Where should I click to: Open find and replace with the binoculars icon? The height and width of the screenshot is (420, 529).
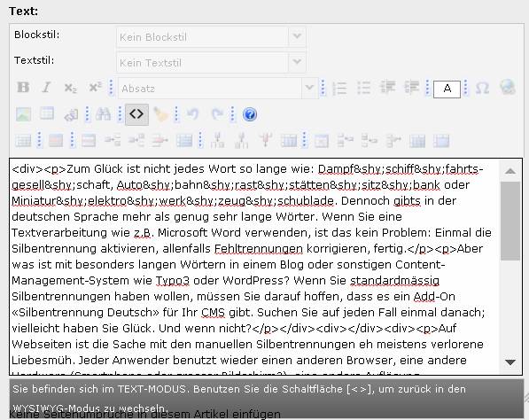point(103,114)
